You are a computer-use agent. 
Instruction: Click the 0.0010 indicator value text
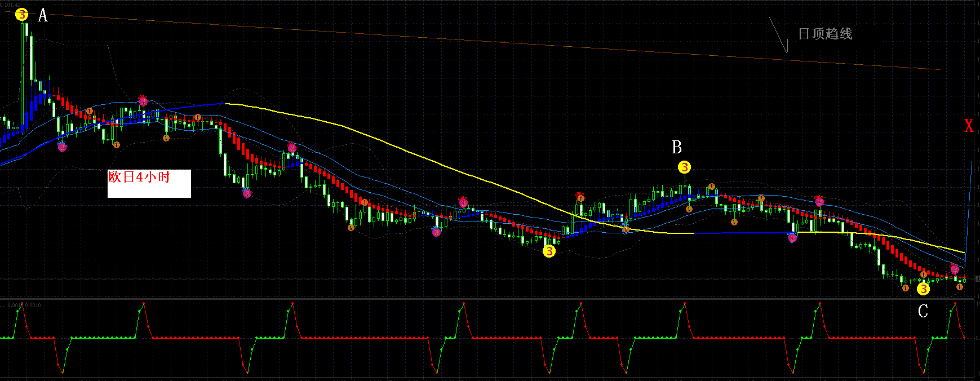click(33, 305)
